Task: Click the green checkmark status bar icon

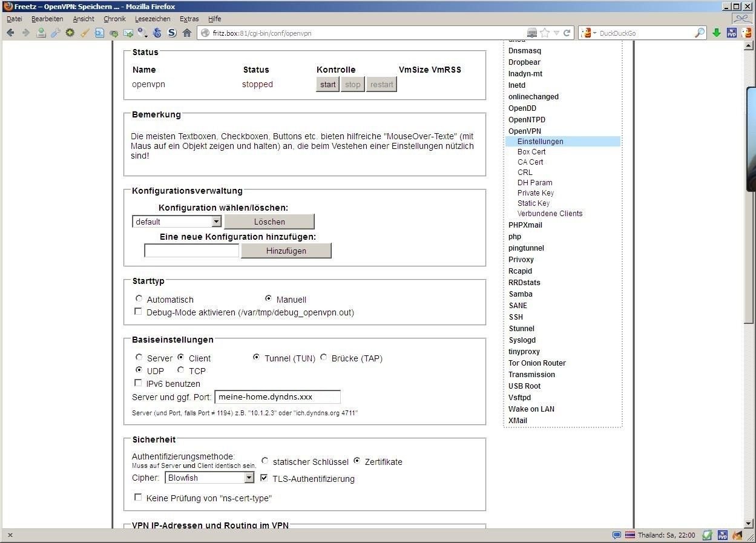Action: (x=707, y=535)
